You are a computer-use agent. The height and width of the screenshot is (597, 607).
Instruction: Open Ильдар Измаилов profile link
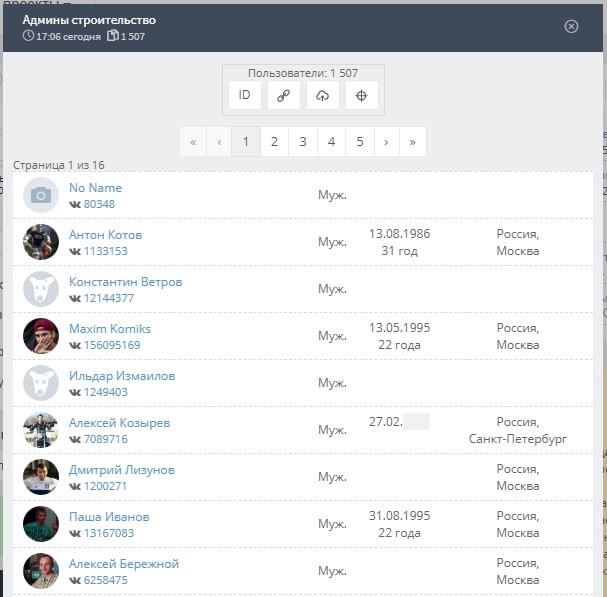121,376
